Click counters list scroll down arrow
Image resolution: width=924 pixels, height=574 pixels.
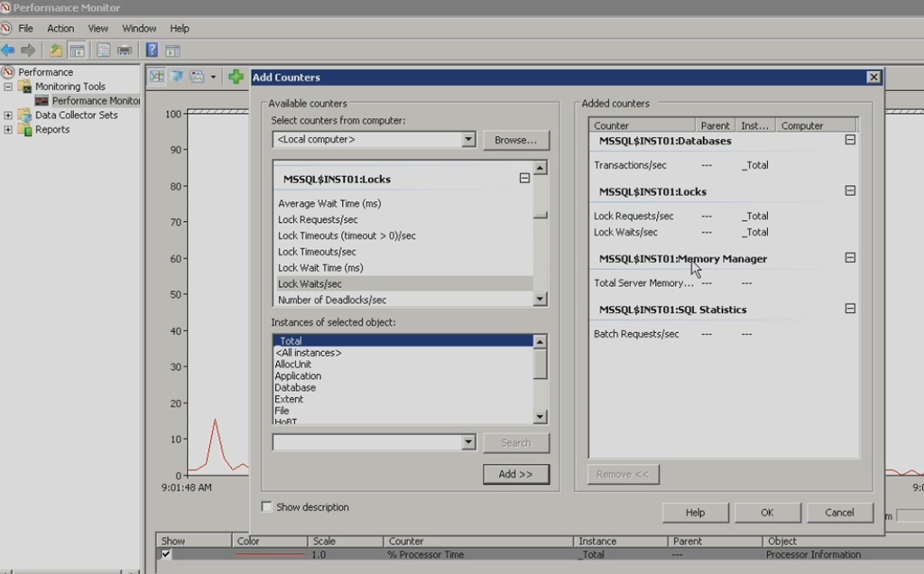[541, 299]
